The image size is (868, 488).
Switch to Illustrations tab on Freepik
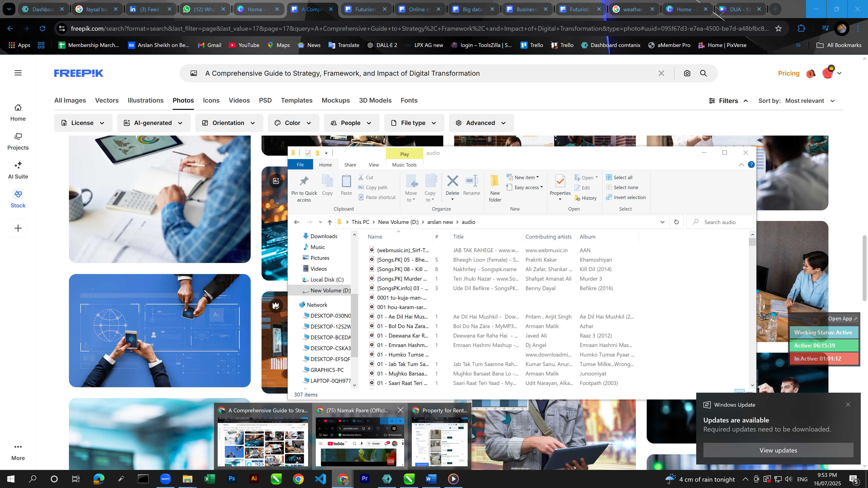pyautogui.click(x=145, y=100)
